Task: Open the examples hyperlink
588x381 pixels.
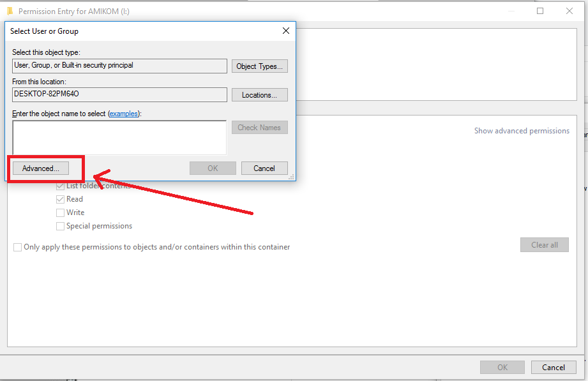Action: 124,114
